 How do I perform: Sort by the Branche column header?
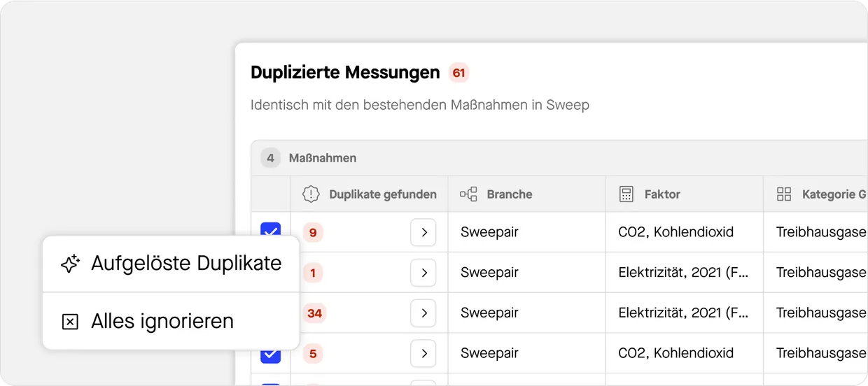pos(510,194)
